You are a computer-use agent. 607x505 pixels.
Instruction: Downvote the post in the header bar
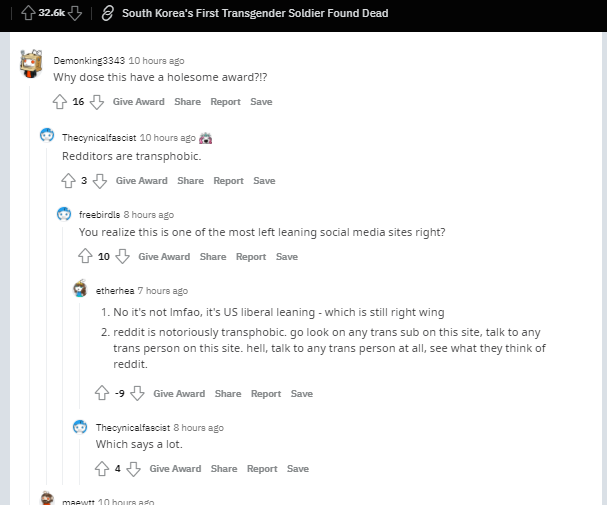[x=75, y=13]
